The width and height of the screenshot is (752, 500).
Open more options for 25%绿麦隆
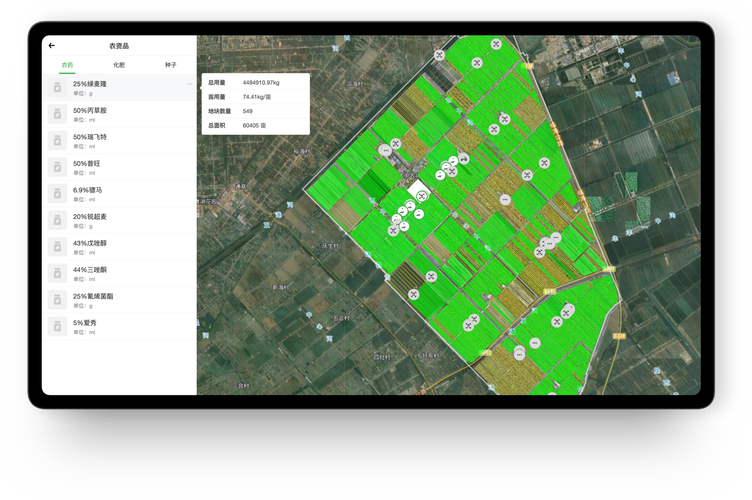[x=189, y=84]
